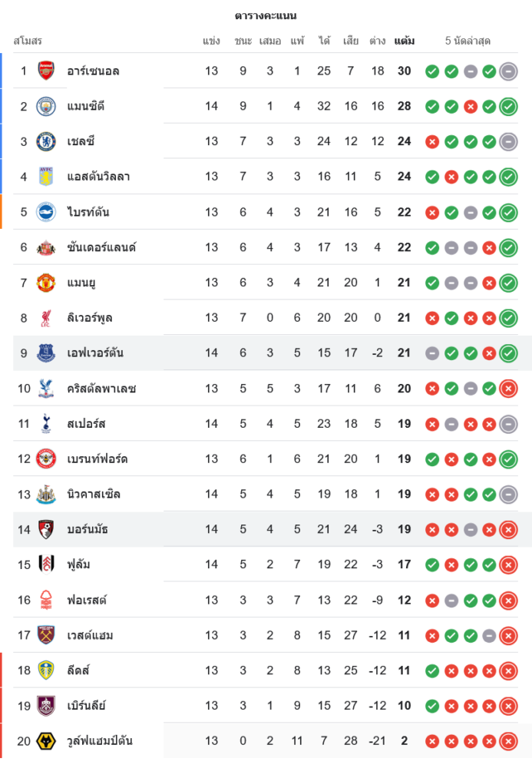
Task: Click the Arsenal club crest icon
Action: coord(46,71)
